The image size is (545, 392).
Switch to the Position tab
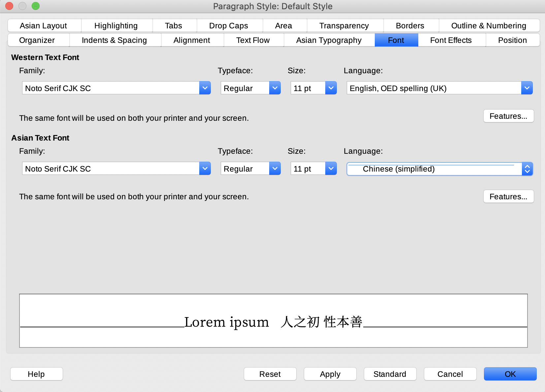pyautogui.click(x=513, y=40)
